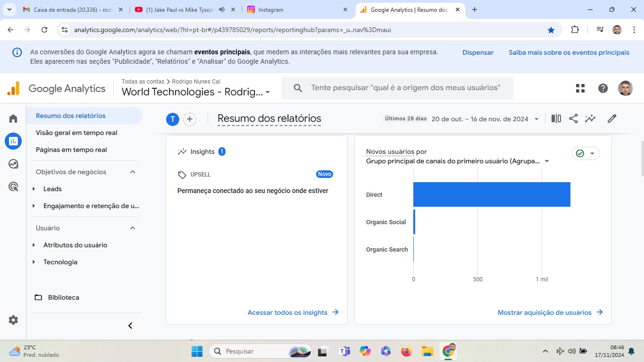The image size is (644, 362).
Task: Open Visão geral em tempo real
Action: pyautogui.click(x=76, y=133)
